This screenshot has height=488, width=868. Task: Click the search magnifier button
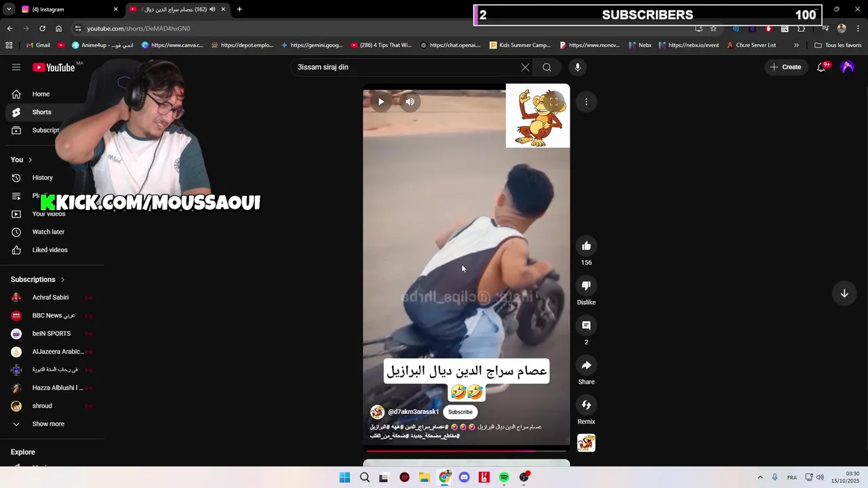click(x=547, y=67)
